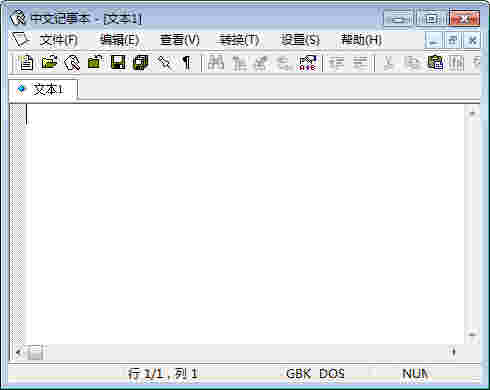The image size is (490, 390).
Task: Click the ABC toolbar icon
Action: (307, 63)
